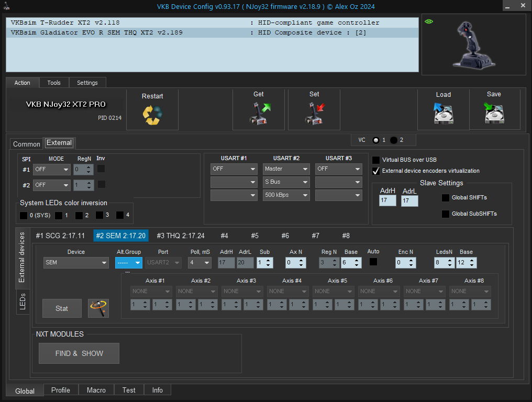
Task: Select device slot #3 THQ 2:17.24
Action: (x=181, y=236)
